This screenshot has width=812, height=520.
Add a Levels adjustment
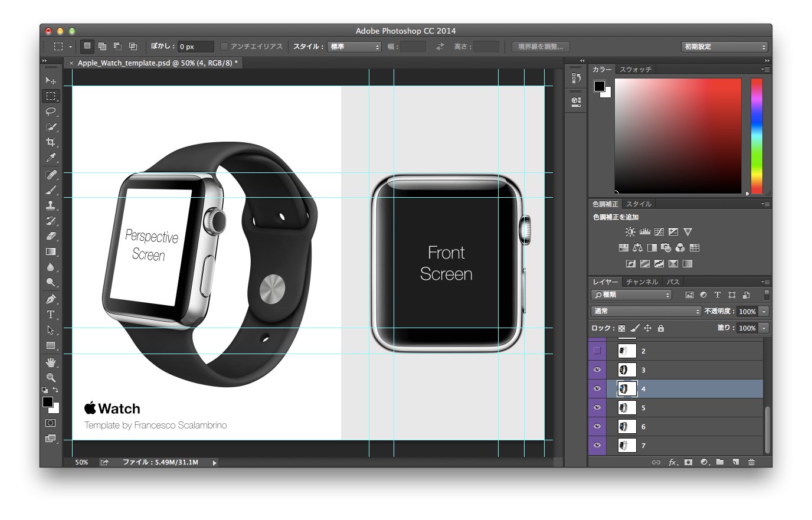click(644, 232)
